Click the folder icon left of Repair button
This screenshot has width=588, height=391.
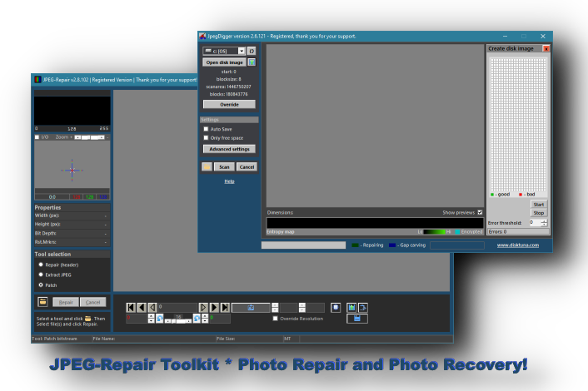(x=42, y=302)
